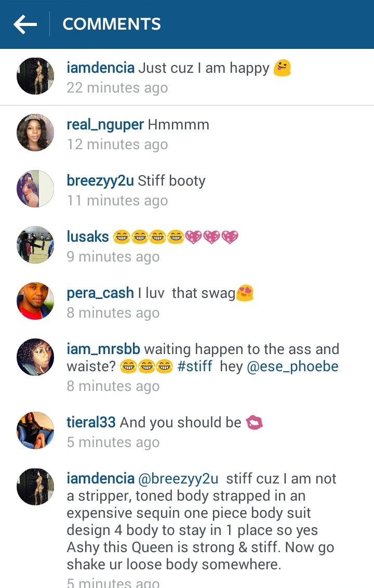This screenshot has height=588, width=374.
Task: Select the lusaks username link
Action: [x=88, y=237]
